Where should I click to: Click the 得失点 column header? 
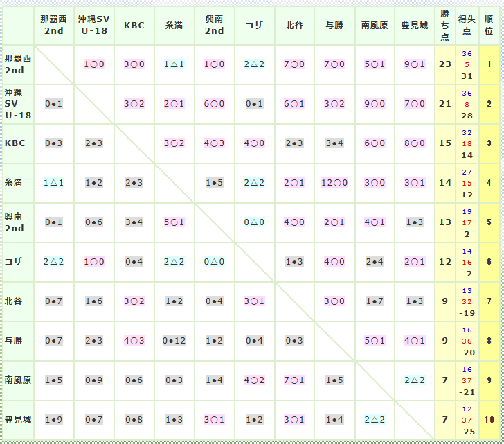[467, 25]
